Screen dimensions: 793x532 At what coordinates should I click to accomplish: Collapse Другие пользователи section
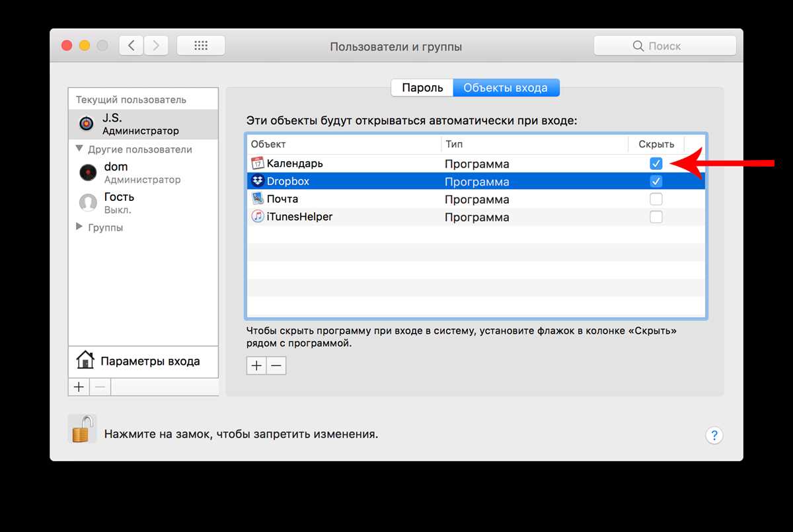pyautogui.click(x=80, y=149)
